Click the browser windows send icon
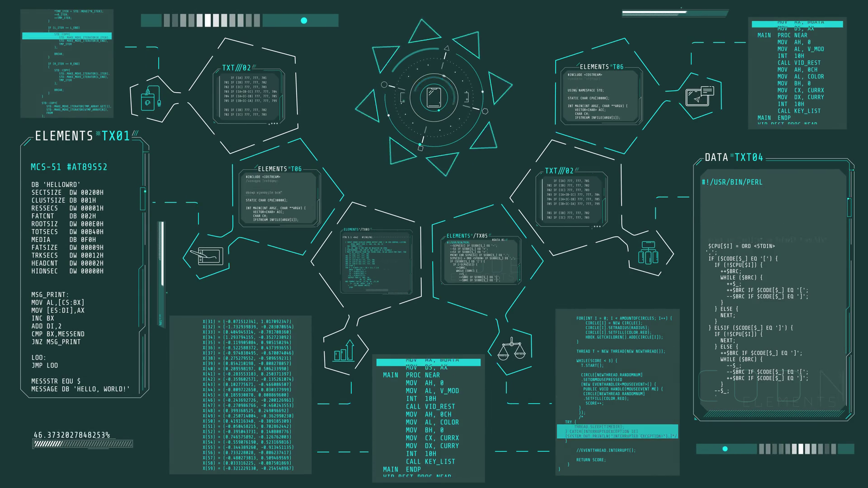Screen dimensions: 868x488 tap(699, 96)
